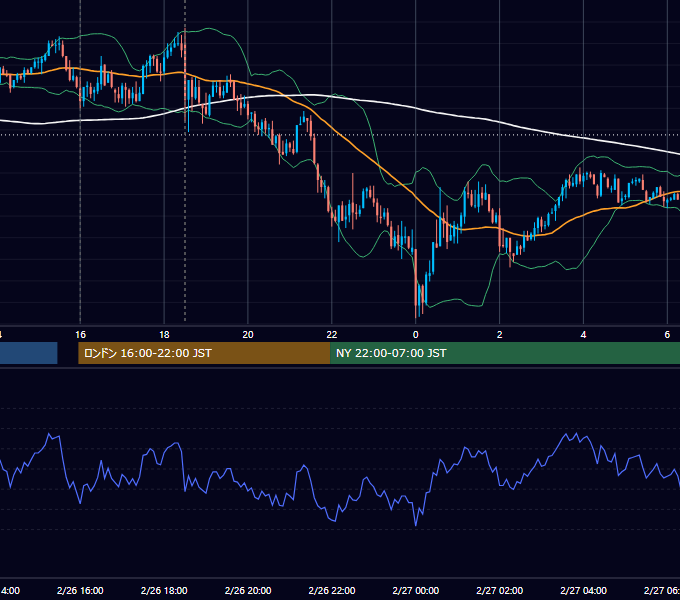The image size is (680, 600).
Task: Click the NY 22:00-07:00 JST session bar
Action: point(505,353)
